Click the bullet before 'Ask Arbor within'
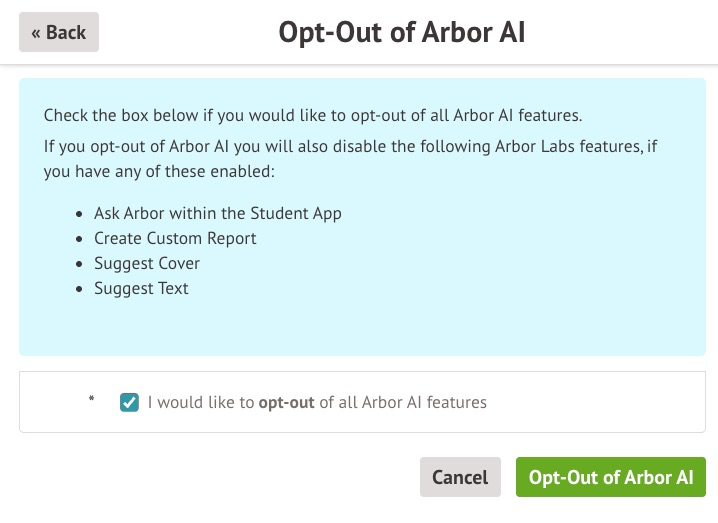 point(80,214)
